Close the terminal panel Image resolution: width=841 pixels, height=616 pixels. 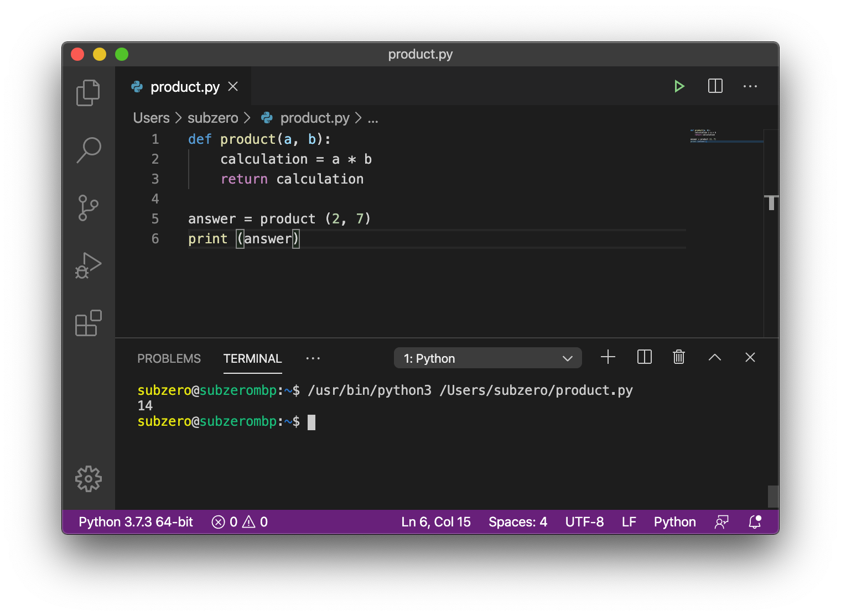point(750,357)
